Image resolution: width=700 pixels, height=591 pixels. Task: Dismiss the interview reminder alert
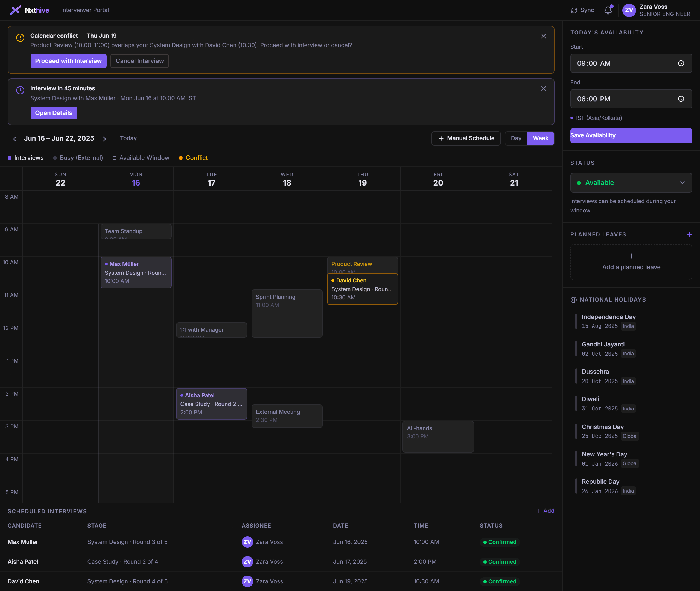543,89
